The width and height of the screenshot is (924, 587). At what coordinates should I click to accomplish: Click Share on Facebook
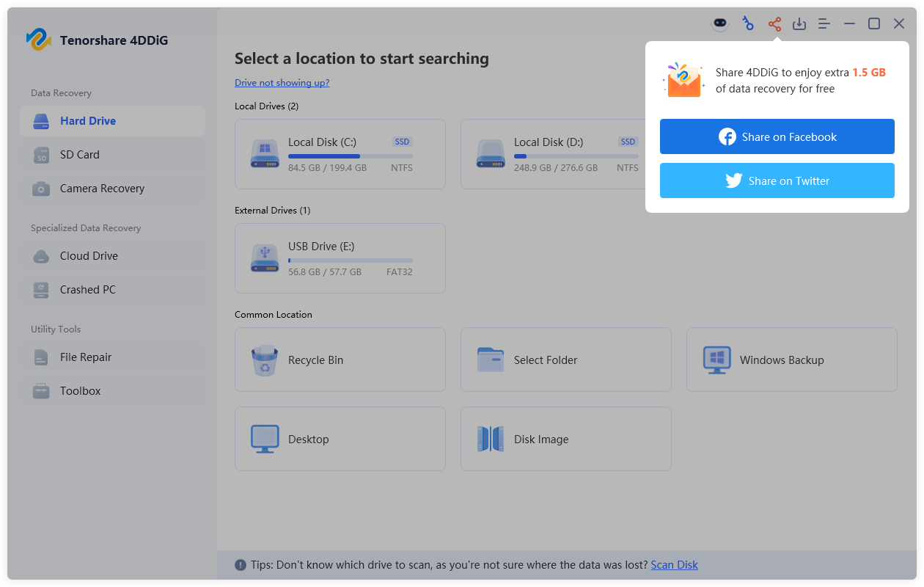777,136
